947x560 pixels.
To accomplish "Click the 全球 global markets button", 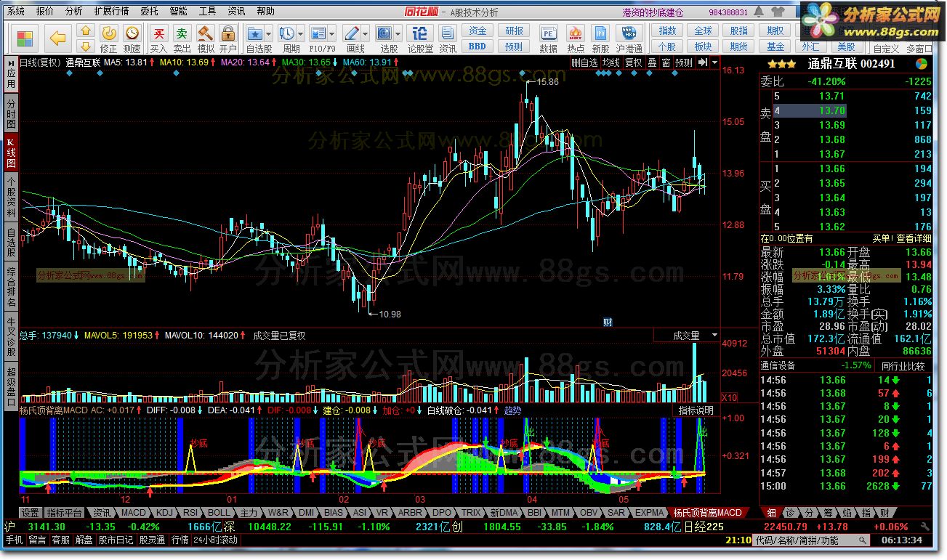I will coord(703,31).
